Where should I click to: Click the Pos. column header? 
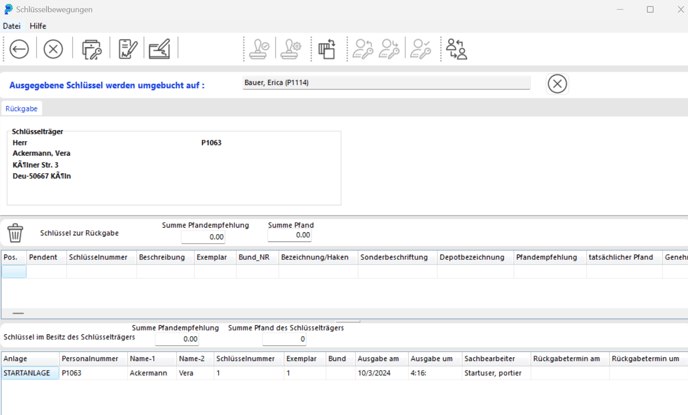14,258
